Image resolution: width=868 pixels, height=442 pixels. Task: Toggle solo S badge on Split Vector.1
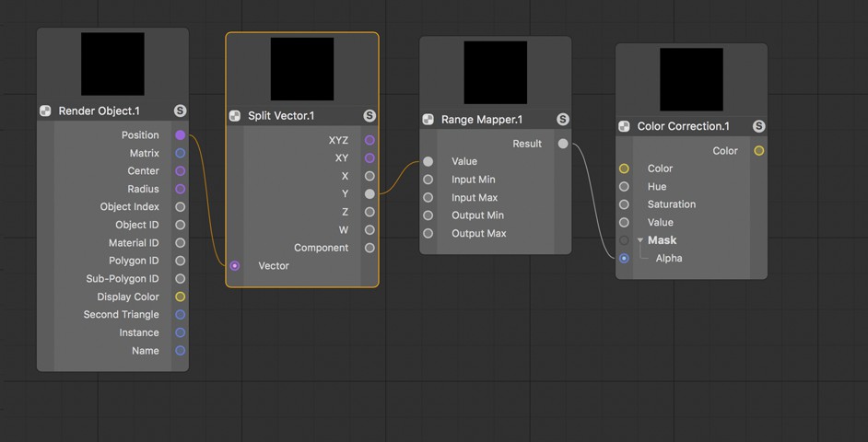[x=369, y=116]
